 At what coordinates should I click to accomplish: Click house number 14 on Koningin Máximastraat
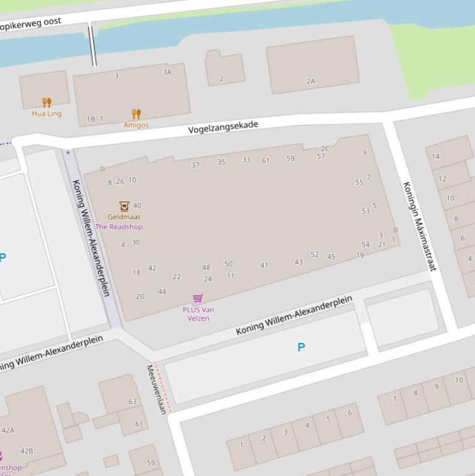click(x=436, y=156)
